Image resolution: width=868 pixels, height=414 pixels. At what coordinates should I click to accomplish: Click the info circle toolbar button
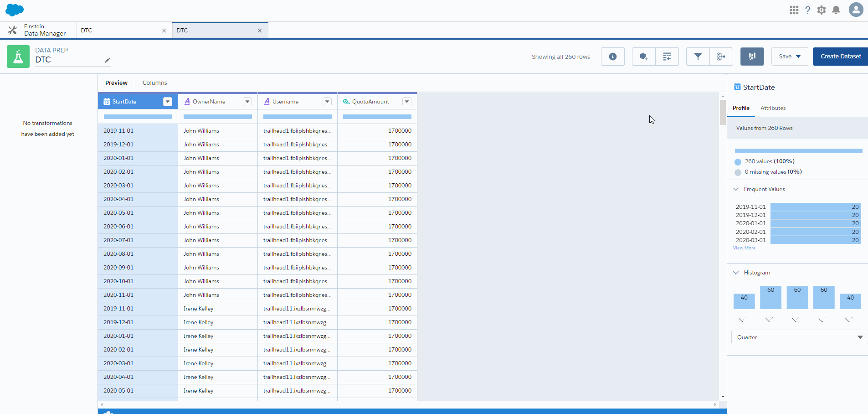pyautogui.click(x=613, y=57)
